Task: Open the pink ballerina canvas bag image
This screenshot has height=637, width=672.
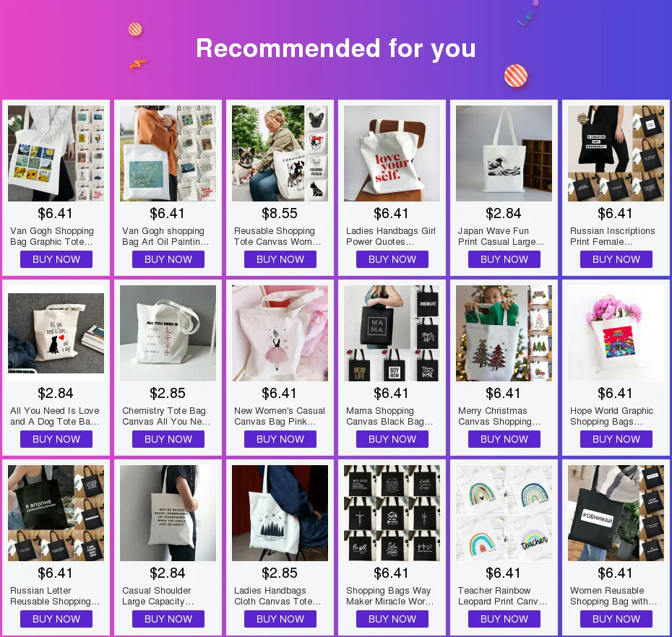Action: pyautogui.click(x=280, y=333)
